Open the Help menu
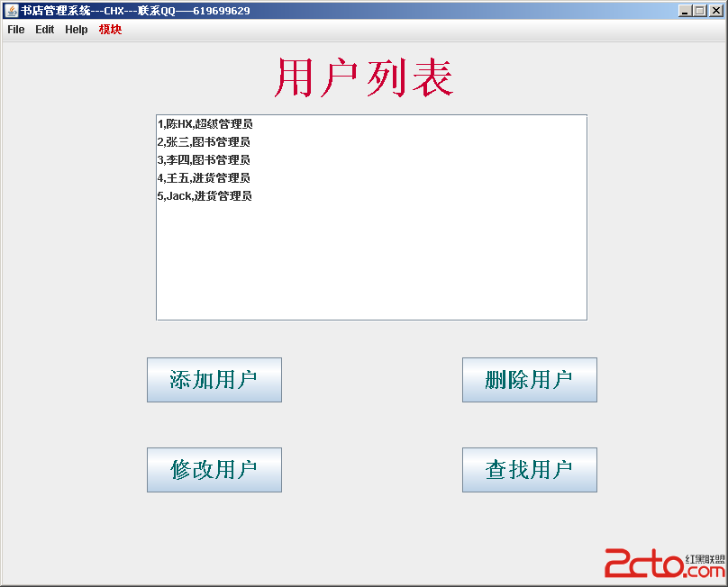Screen dimensions: 728x587 coord(77,30)
